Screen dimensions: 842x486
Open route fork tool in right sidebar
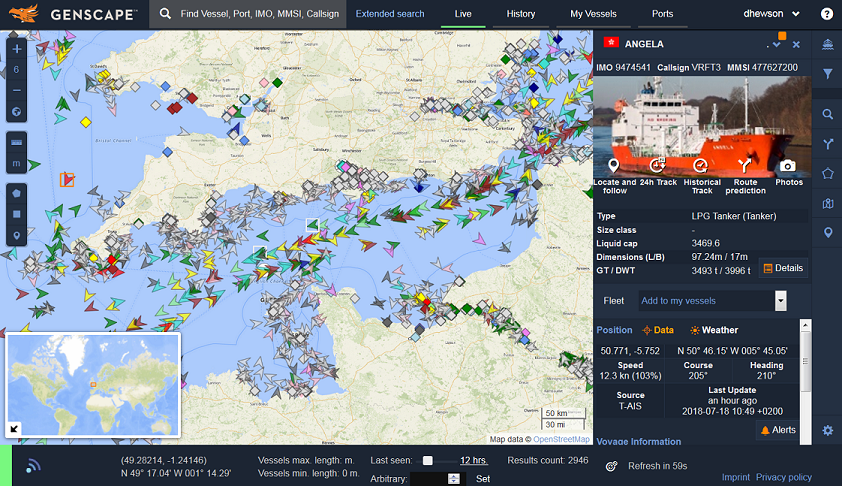(x=828, y=144)
